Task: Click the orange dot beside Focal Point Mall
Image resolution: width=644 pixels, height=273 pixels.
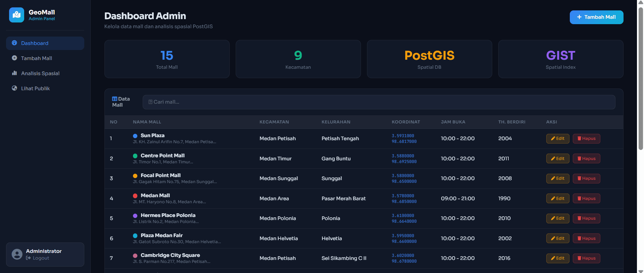Action: [135, 176]
